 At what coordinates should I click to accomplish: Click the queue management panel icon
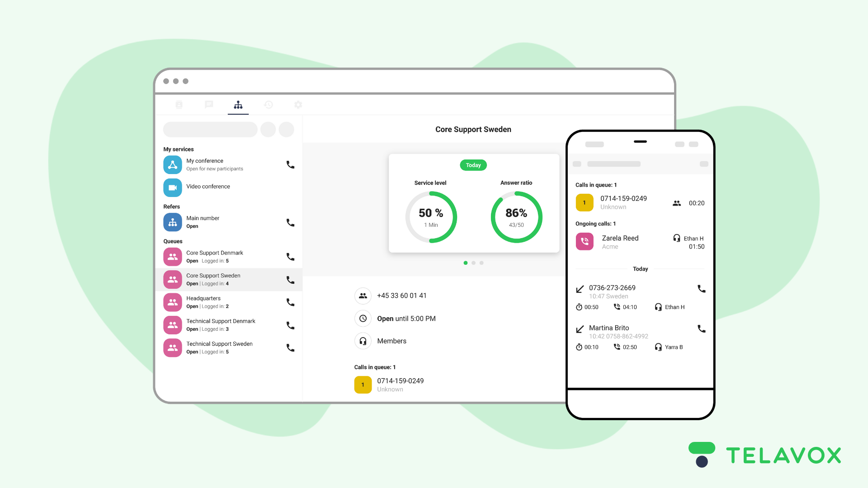tap(238, 105)
